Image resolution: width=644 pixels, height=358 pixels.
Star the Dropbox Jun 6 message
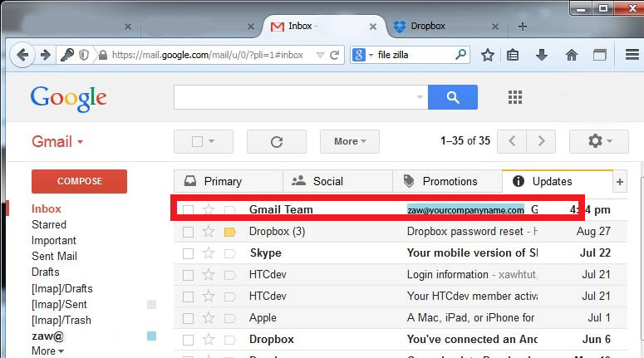[209, 340]
